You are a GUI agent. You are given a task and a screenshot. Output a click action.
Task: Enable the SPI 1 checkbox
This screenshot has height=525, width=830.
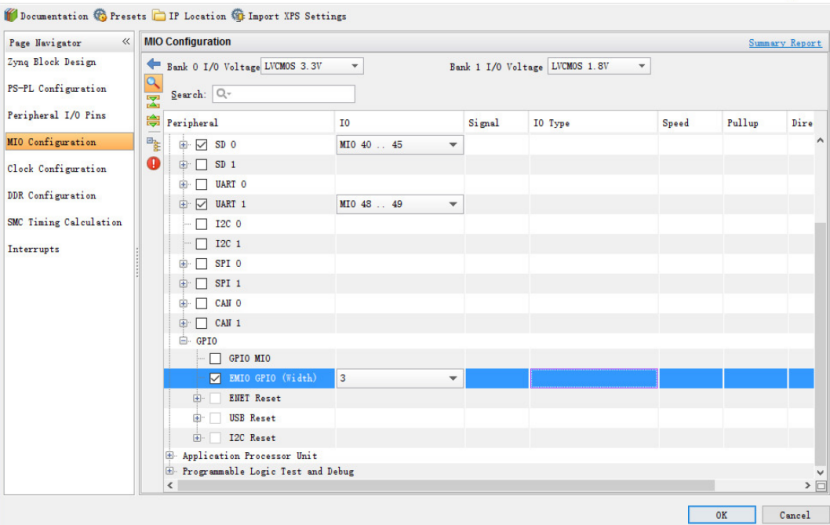(x=201, y=284)
